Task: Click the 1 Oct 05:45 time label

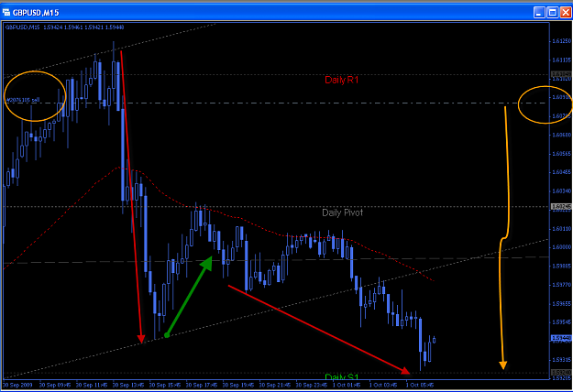Action: coord(420,385)
